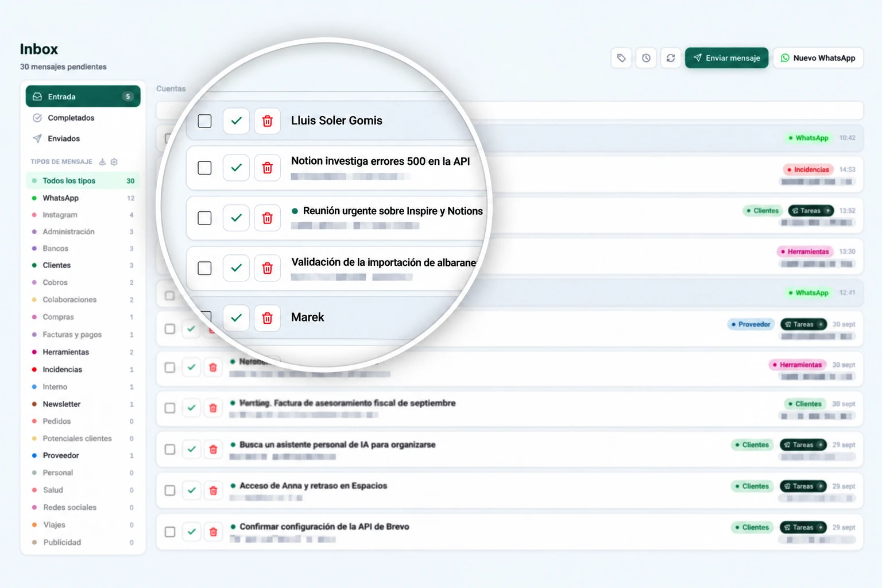Delete the Marek message
The image size is (882, 588).
pos(268,318)
